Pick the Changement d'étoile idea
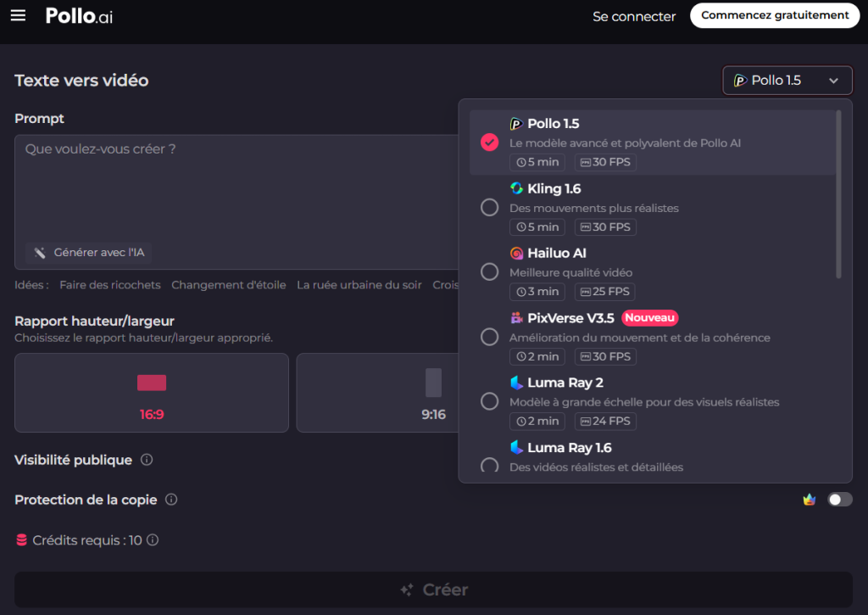Viewport: 868px width, 615px height. pyautogui.click(x=229, y=285)
